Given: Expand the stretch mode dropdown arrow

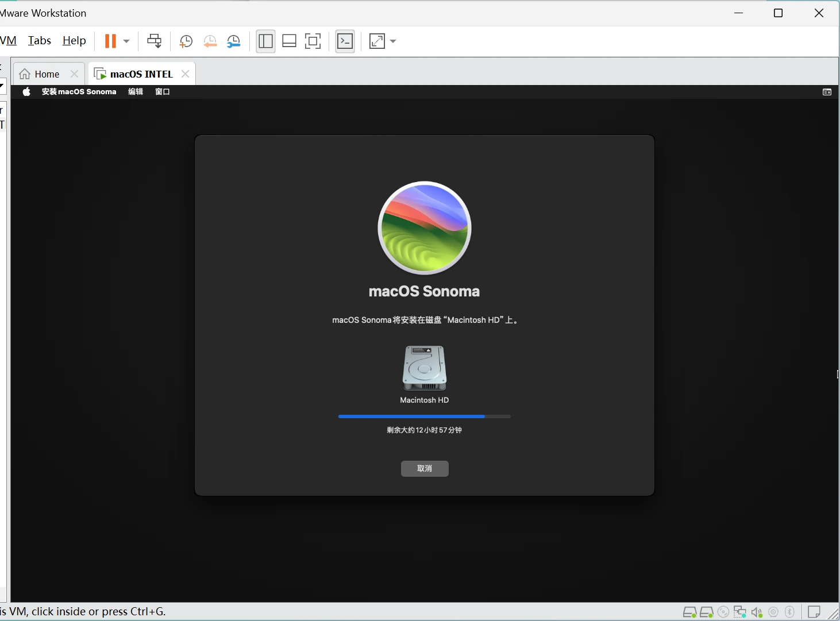Looking at the screenshot, I should pos(393,41).
